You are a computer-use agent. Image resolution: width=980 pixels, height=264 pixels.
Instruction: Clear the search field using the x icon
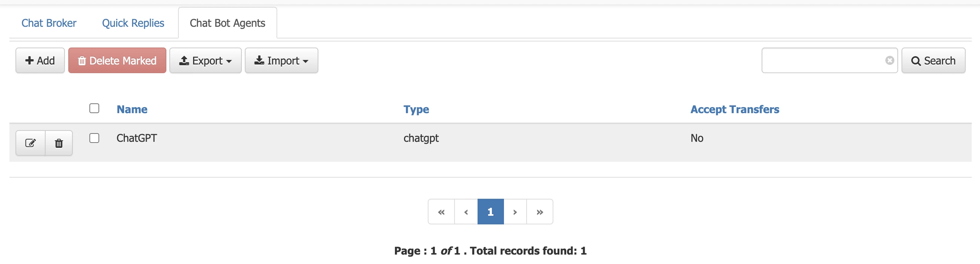tap(889, 60)
